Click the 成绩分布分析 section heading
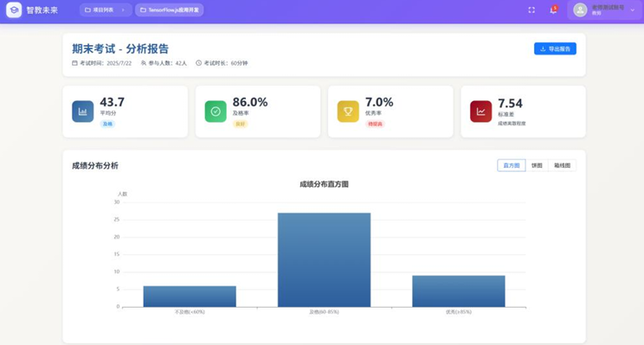 [95, 166]
